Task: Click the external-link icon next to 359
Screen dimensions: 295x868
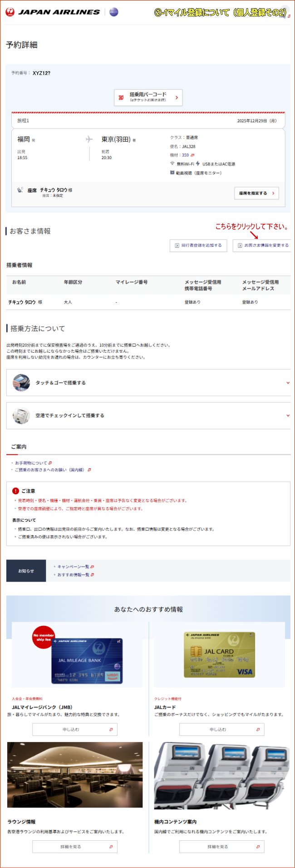Action: (192, 155)
